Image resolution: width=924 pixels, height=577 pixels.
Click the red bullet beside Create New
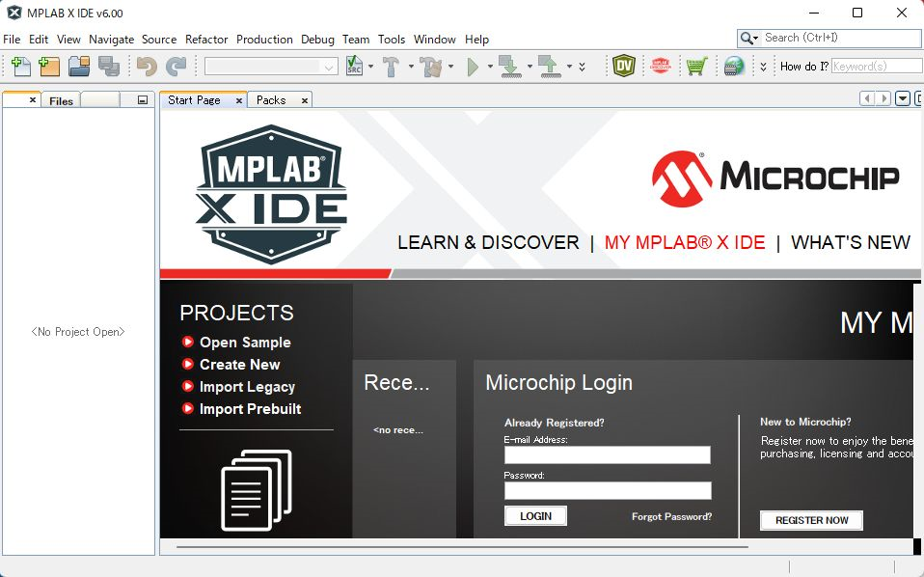tap(188, 364)
